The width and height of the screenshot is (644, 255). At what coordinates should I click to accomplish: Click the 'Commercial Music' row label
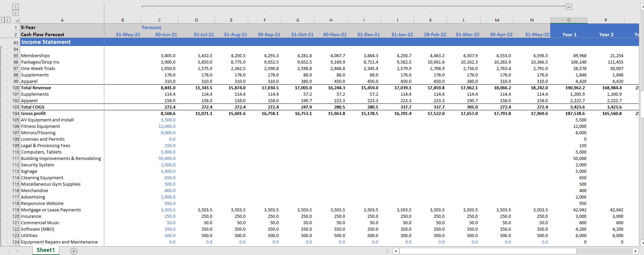click(40, 223)
